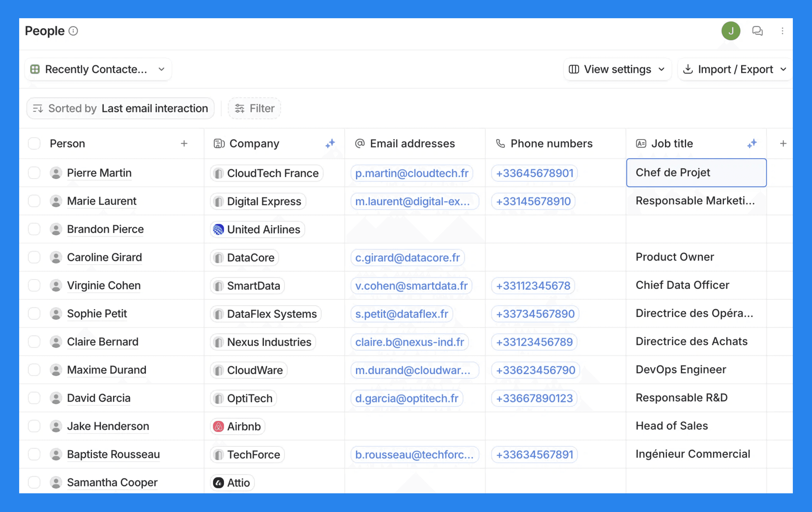Check the box for Maxime Durand

(x=34, y=370)
